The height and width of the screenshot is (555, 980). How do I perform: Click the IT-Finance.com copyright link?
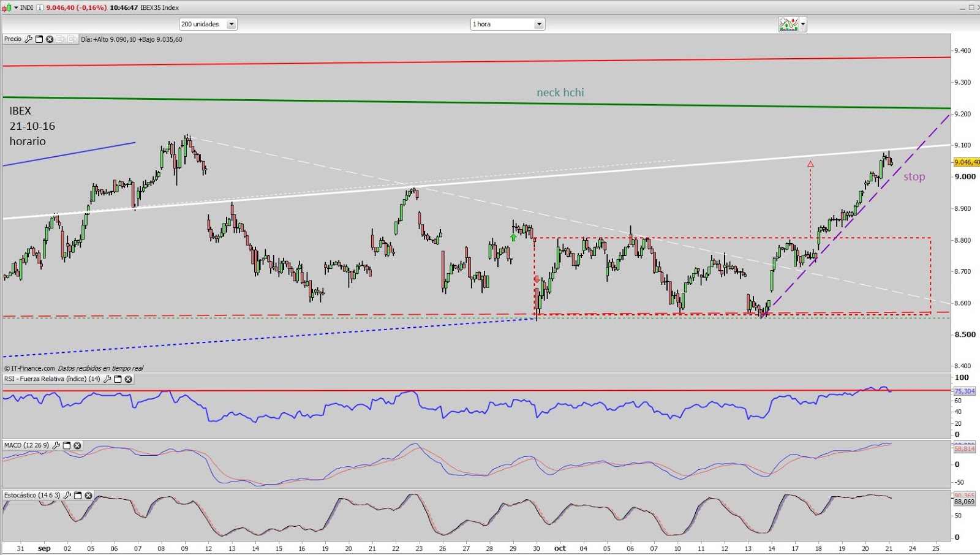31,368
